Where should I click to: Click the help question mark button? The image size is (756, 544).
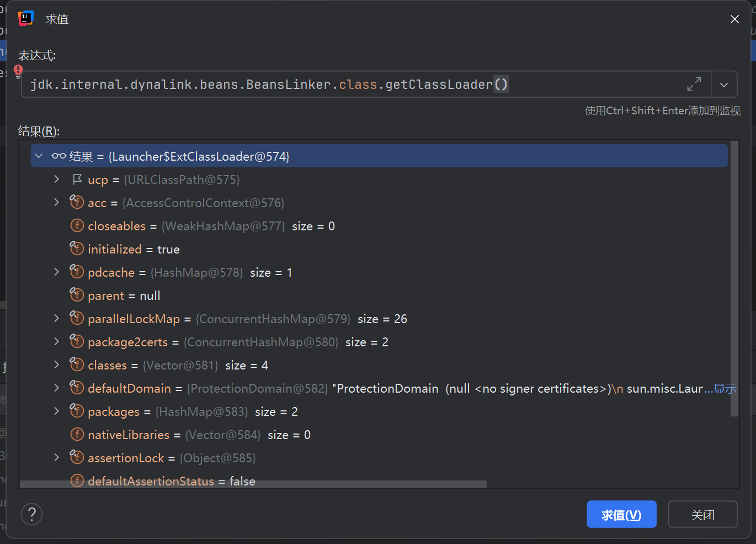pos(32,514)
